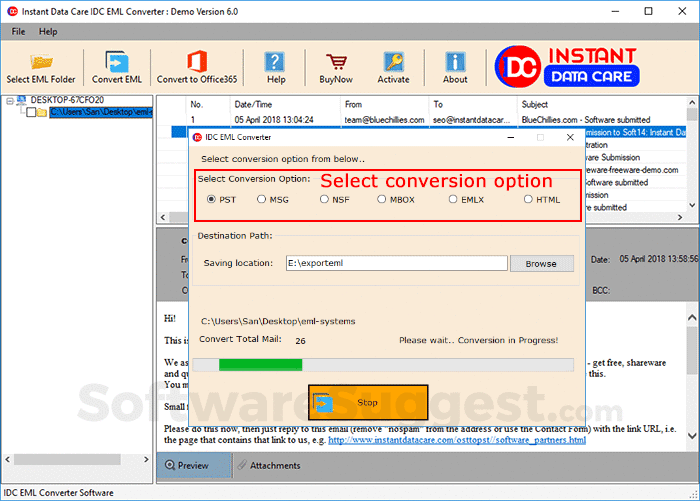Pick the EMLX conversion format
This screenshot has height=501, width=700.
[x=453, y=199]
